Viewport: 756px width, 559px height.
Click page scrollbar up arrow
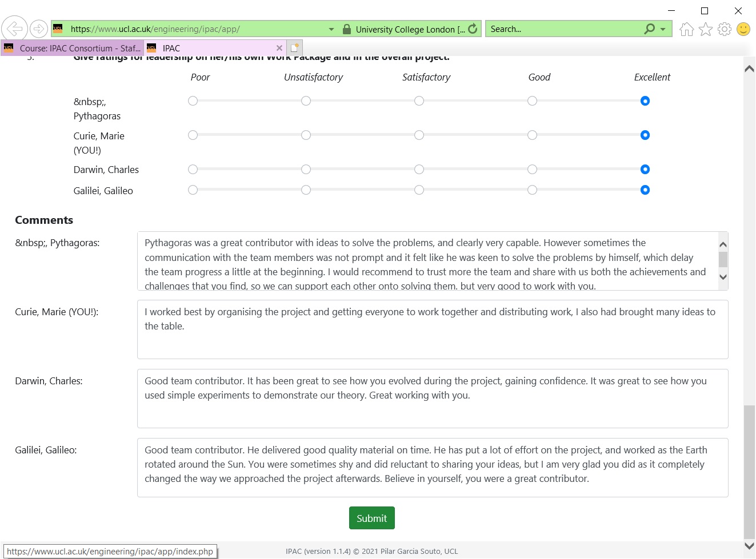[x=749, y=69]
